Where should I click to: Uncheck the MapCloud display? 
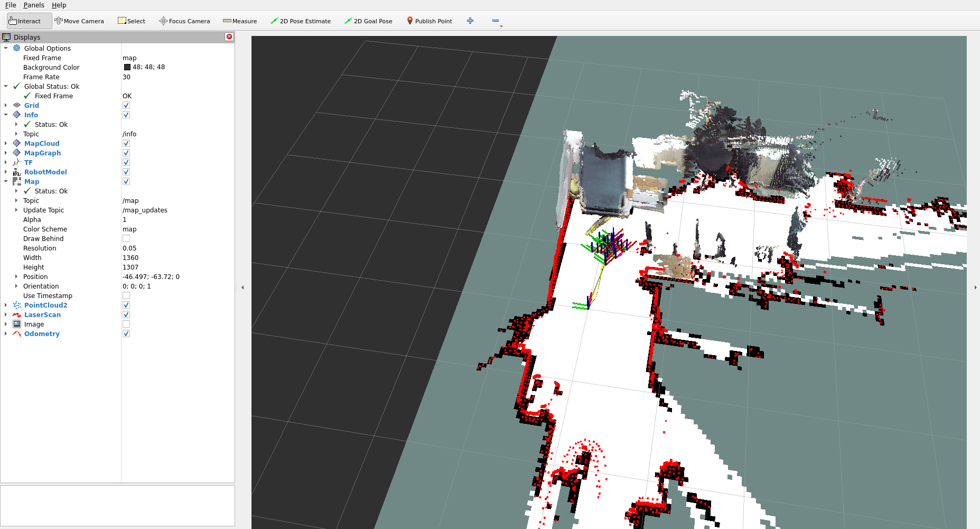click(126, 143)
